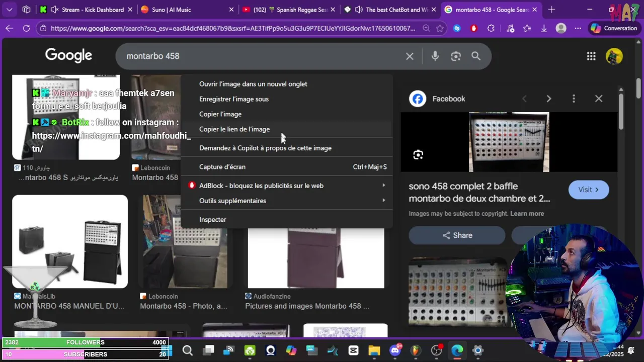Click the Share button
This screenshot has height=362, width=644.
[x=457, y=235]
